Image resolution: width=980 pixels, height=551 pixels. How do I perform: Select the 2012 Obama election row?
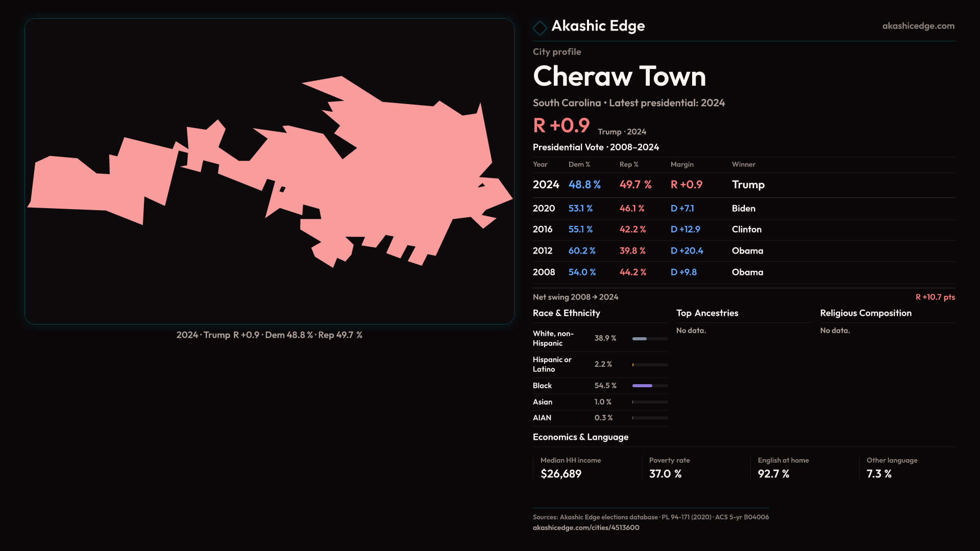pyautogui.click(x=743, y=251)
